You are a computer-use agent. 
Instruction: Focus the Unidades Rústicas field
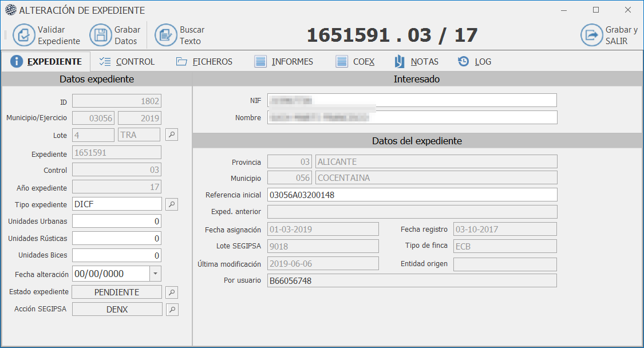click(117, 239)
